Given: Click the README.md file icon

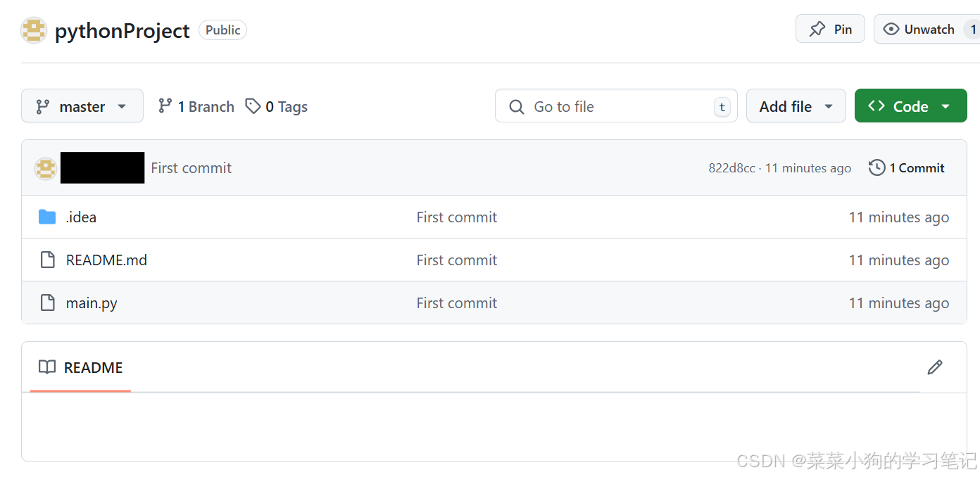Looking at the screenshot, I should (x=47, y=260).
